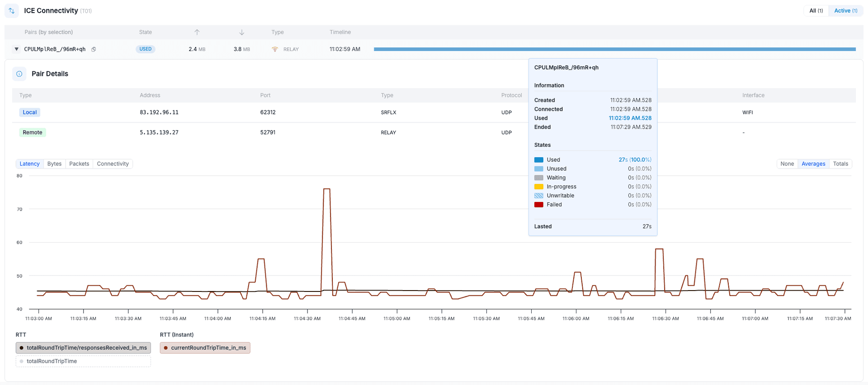
Task: Sort by the download arrow column
Action: (241, 32)
